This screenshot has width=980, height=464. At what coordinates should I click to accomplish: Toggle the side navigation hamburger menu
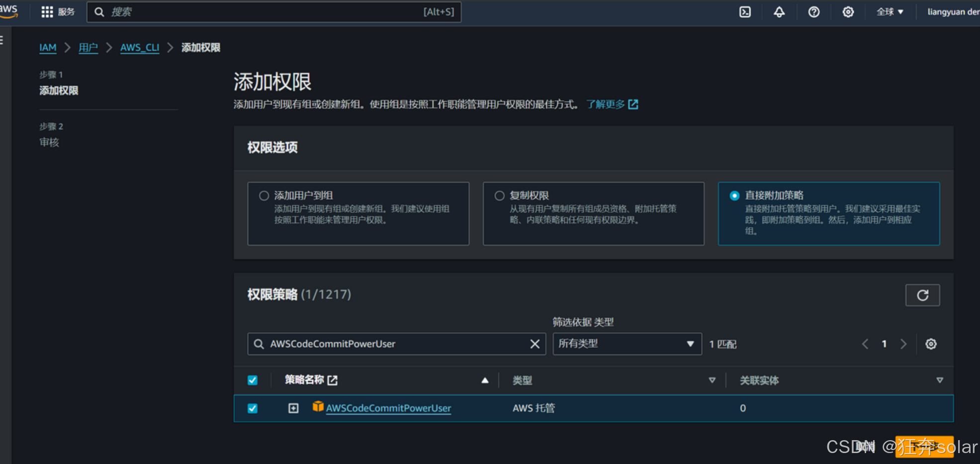(2, 40)
